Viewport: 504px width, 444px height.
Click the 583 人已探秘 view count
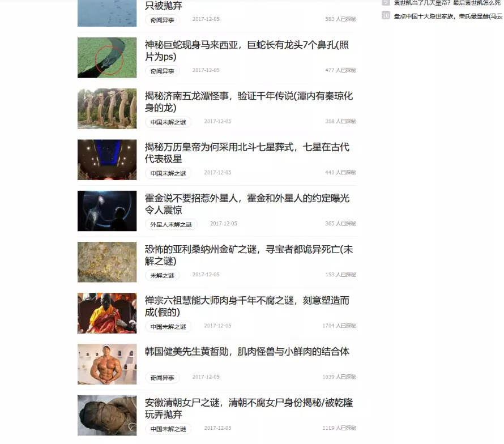point(340,19)
